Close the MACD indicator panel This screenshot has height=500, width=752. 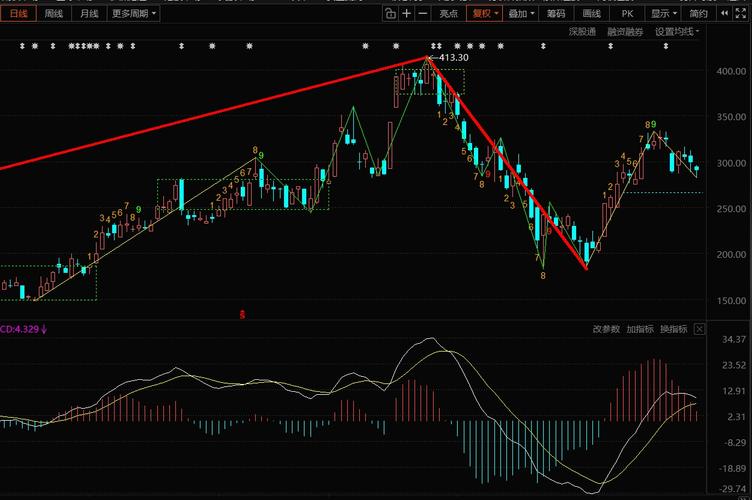699,329
